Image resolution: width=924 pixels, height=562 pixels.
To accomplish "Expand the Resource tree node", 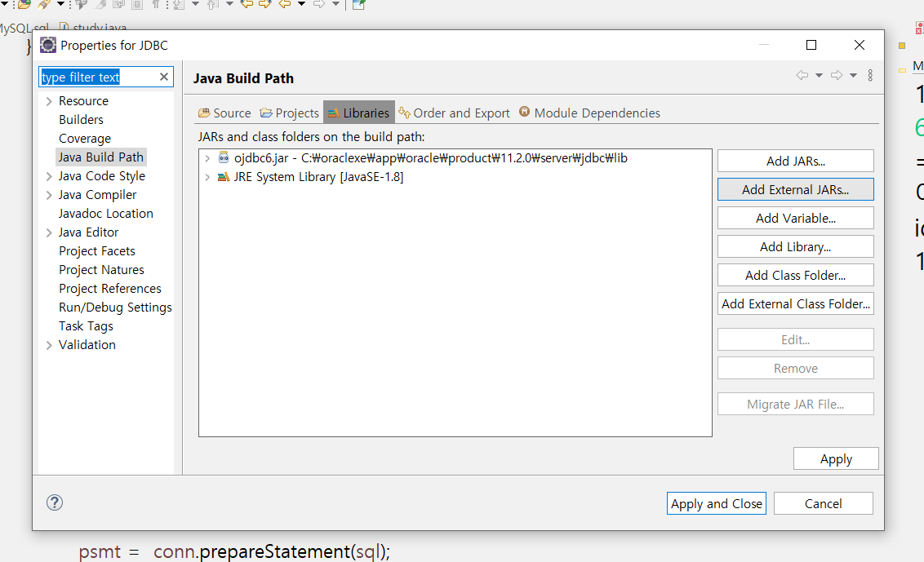I will 49,101.
